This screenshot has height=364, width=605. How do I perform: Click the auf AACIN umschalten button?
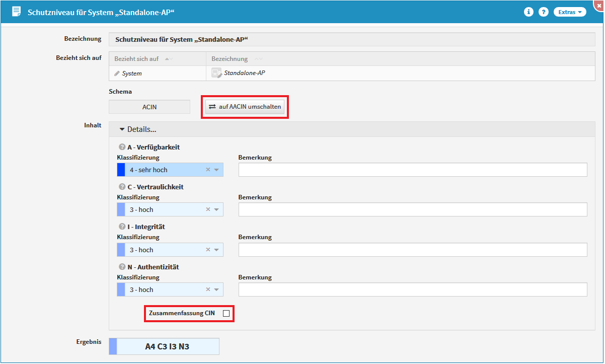[x=245, y=107]
